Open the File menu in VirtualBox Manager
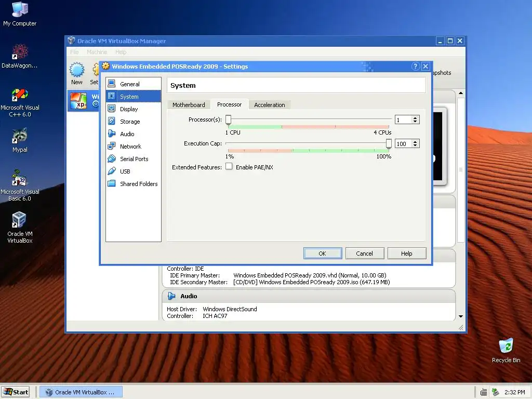This screenshot has width=532, height=399. coord(74,52)
